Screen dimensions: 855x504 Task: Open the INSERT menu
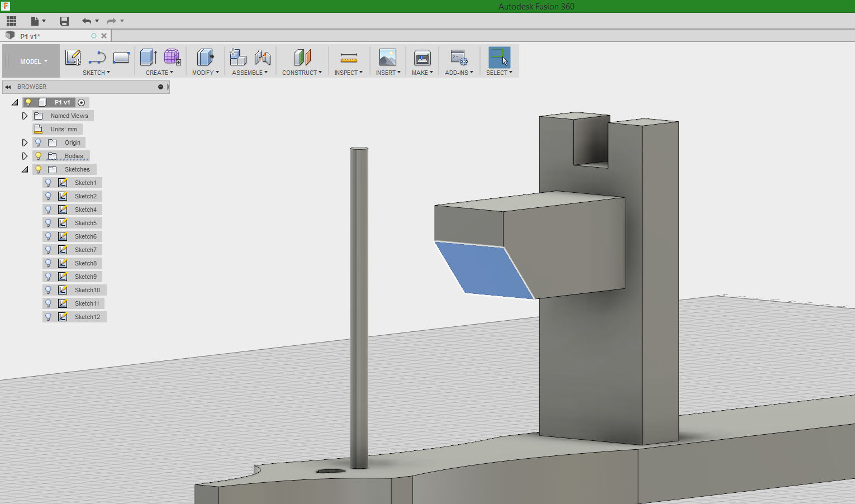388,73
